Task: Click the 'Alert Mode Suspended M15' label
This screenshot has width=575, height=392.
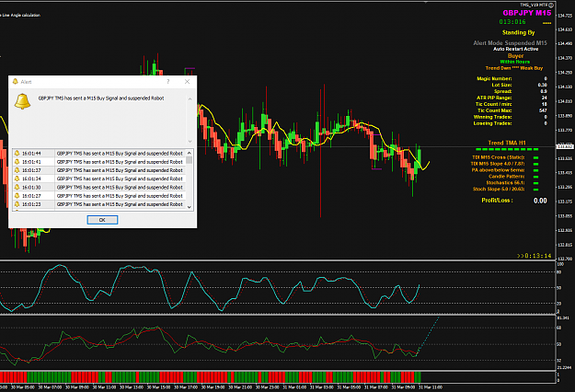Action: click(x=510, y=43)
